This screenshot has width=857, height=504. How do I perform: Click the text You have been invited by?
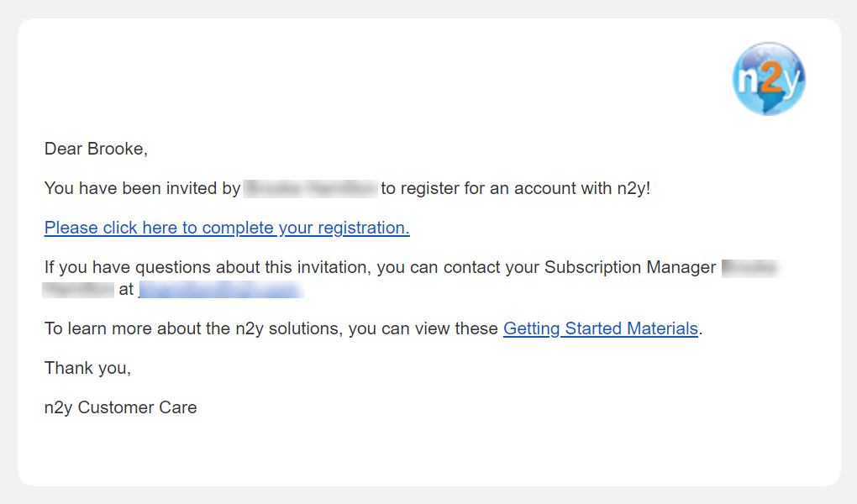pos(142,188)
